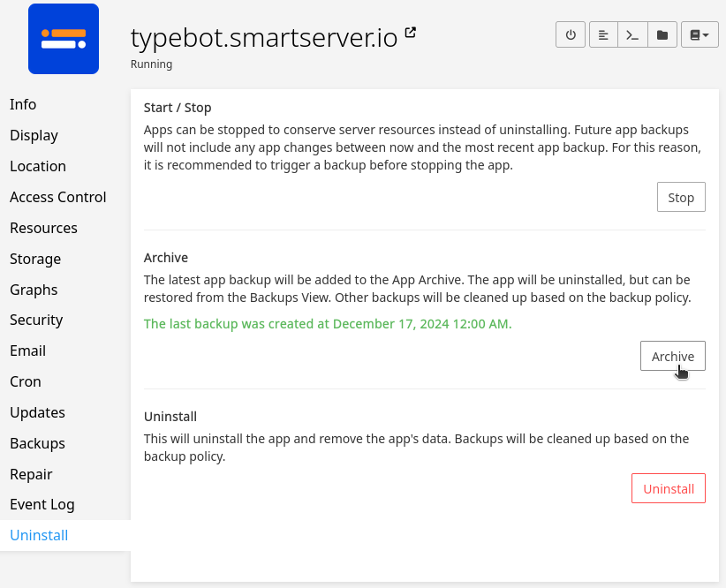
Task: Open the web terminal icon
Action: coord(632,35)
